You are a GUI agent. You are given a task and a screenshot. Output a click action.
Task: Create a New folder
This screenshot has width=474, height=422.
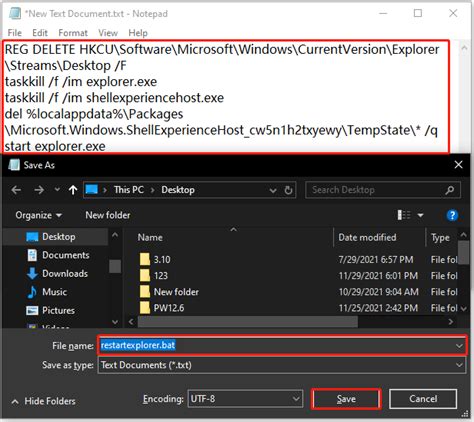point(108,215)
